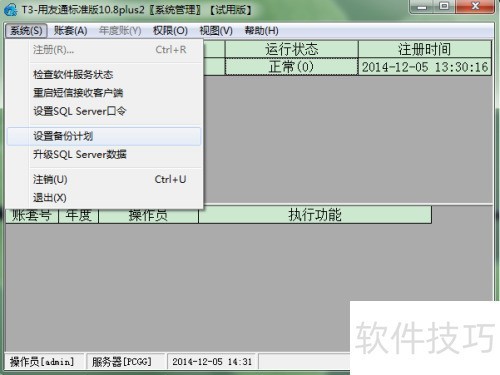Choose 注销(U) from the system menu
500x375 pixels.
pyautogui.click(x=104, y=179)
